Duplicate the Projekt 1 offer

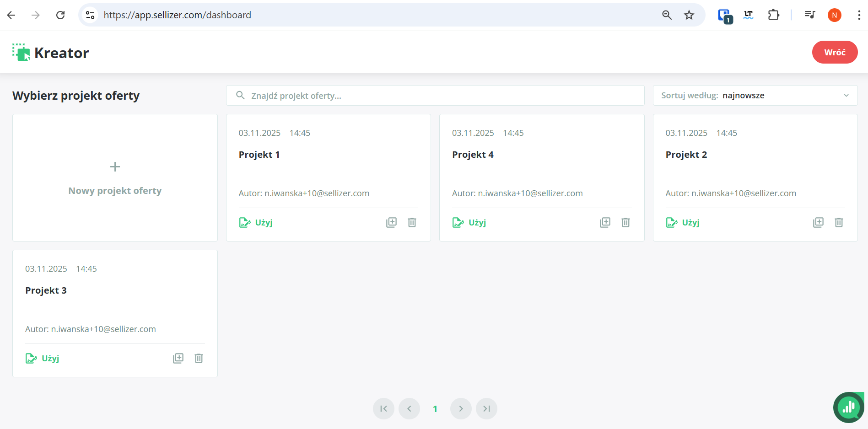pos(391,222)
